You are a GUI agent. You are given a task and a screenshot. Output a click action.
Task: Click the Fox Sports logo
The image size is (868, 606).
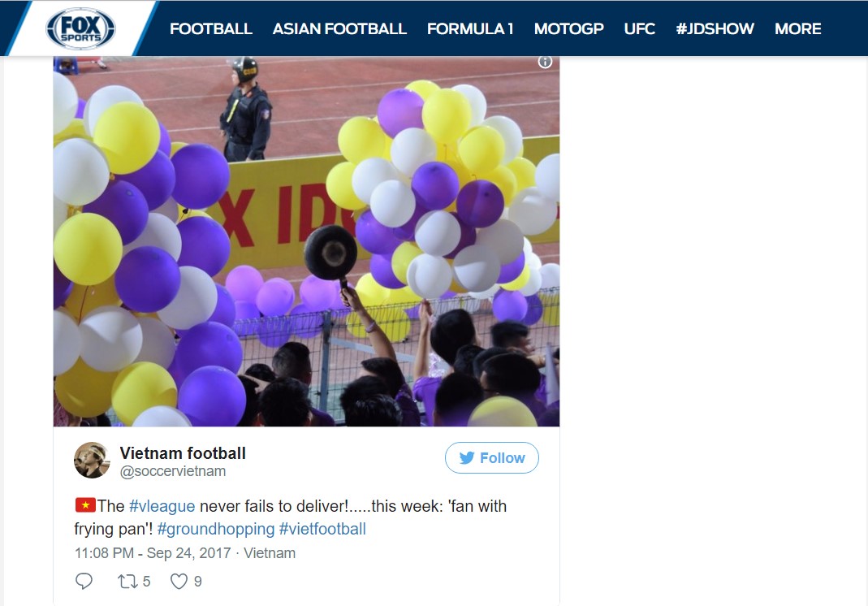click(81, 28)
